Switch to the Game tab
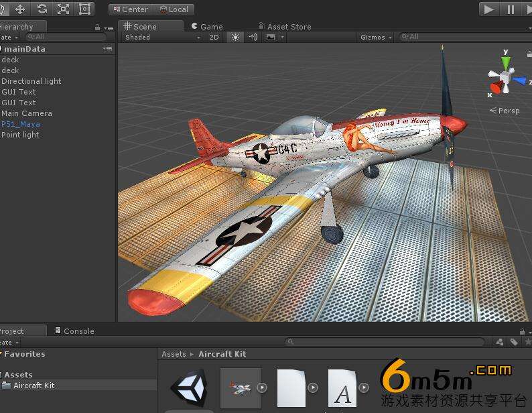This screenshot has height=413, width=532. (207, 27)
